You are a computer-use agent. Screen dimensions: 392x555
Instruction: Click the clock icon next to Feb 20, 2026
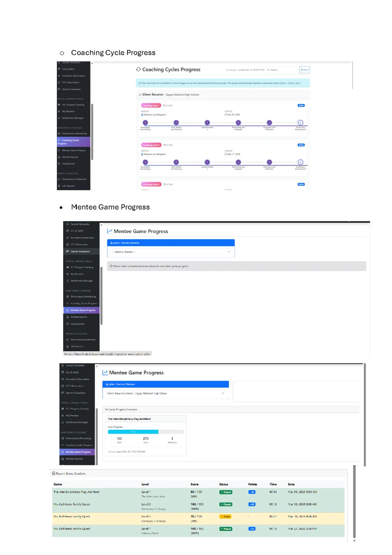point(226,115)
